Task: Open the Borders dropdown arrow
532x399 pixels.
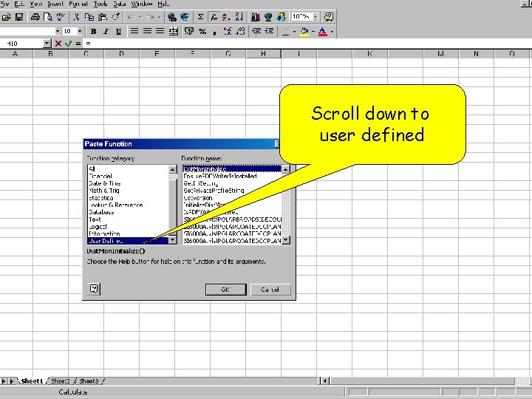Action: (294, 32)
